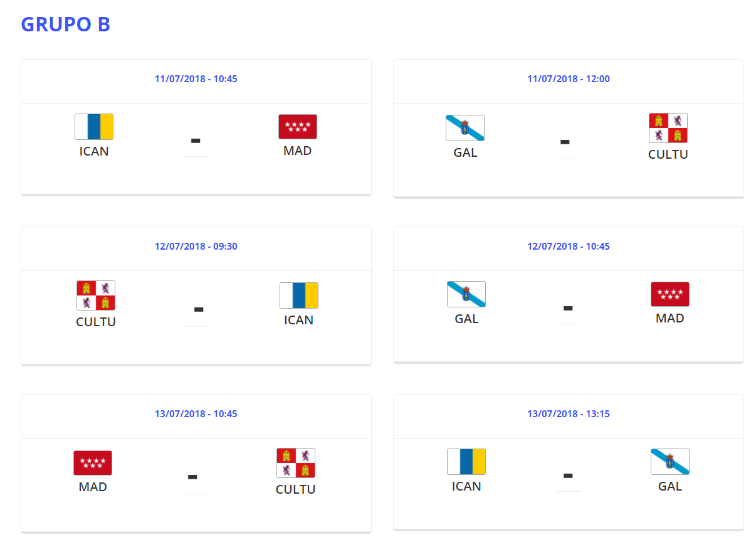
Task: Click the GRUPO B heading
Action: [x=66, y=24]
